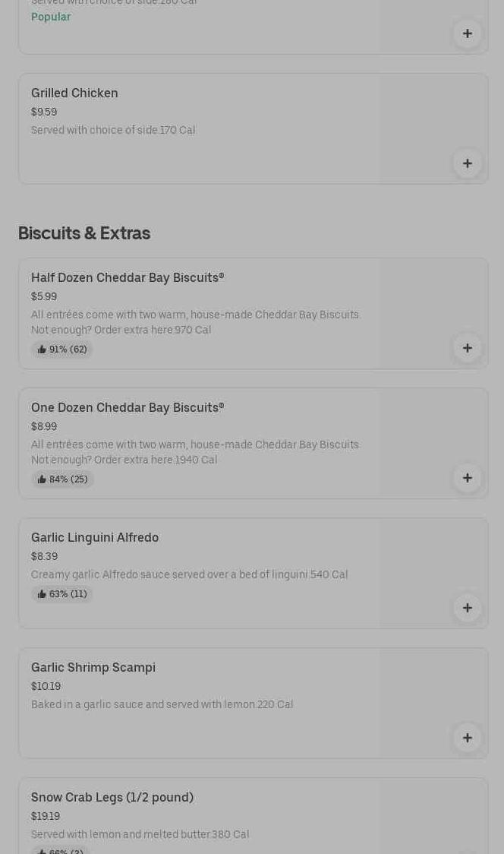Click the 63% thumbs-up rating badge

(62, 594)
